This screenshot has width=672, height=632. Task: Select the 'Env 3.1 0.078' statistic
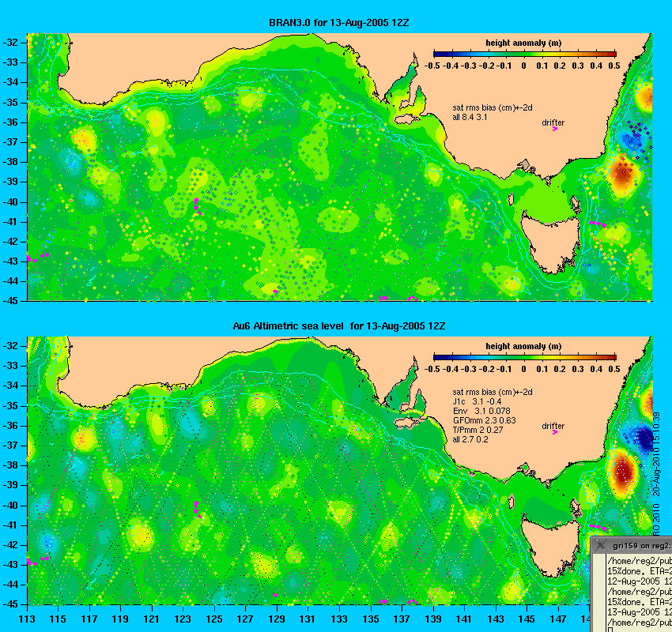(481, 411)
